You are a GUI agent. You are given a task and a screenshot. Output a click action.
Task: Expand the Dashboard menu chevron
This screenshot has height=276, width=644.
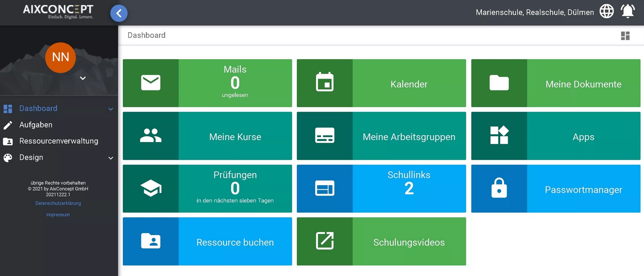pyautogui.click(x=111, y=109)
